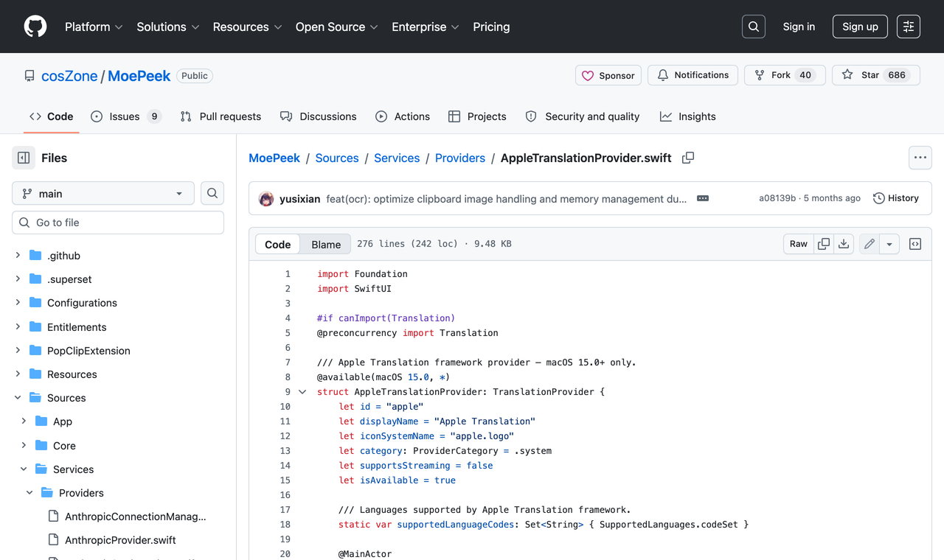Open the search magnifier in header
Viewport: 944px width, 560px height.
click(754, 27)
